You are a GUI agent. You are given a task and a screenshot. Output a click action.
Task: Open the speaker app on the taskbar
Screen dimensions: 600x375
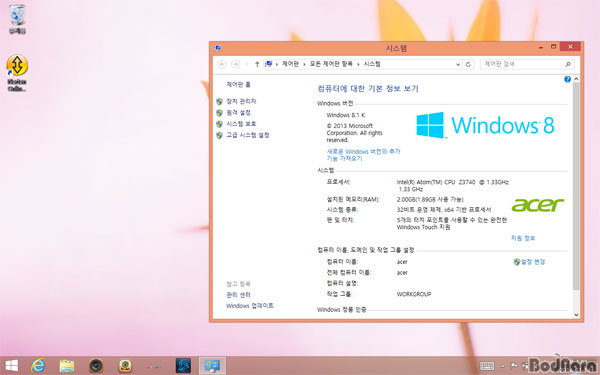96,366
